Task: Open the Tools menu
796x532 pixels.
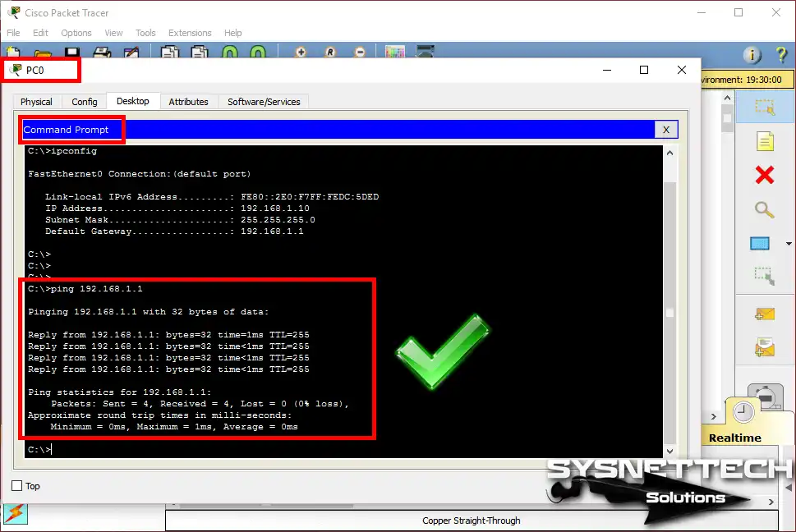Action: (145, 33)
